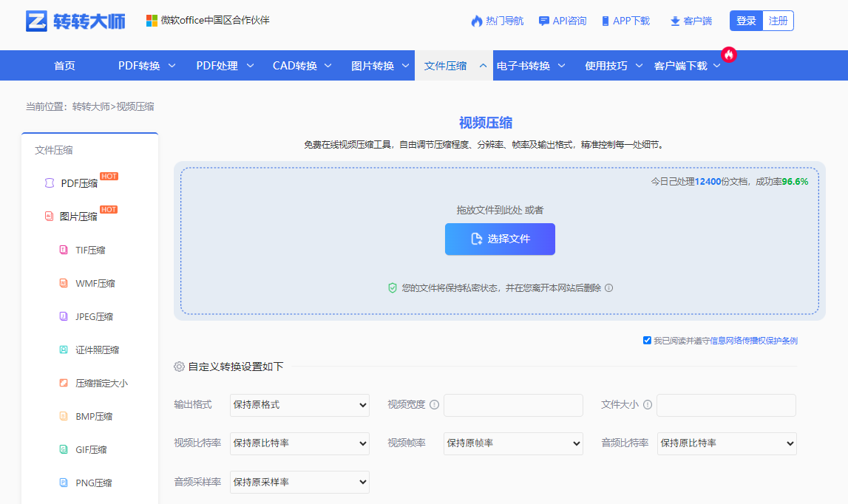This screenshot has height=504, width=848.
Task: Click the PNG压缩 icon
Action: (64, 483)
